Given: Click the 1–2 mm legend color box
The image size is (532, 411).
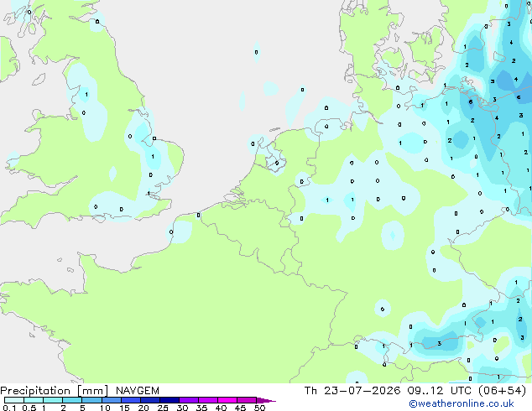Looking at the screenshot, I should (x=53, y=400).
